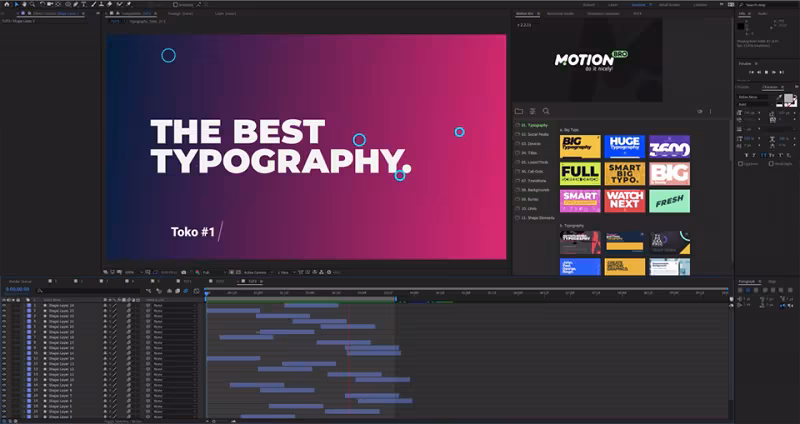Viewport: 800px width, 424px height.
Task: Hide Shape Layer 24 using its eye icon
Action: click(4, 305)
